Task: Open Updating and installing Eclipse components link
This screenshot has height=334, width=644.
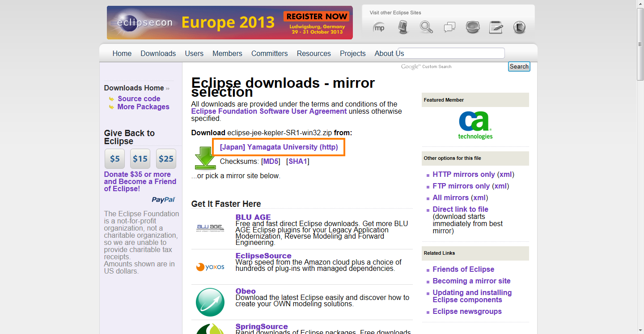Action: coord(472,296)
